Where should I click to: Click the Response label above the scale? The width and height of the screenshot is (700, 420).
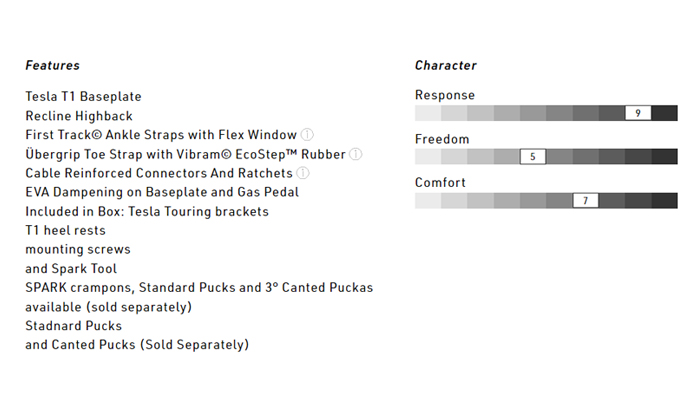click(445, 95)
